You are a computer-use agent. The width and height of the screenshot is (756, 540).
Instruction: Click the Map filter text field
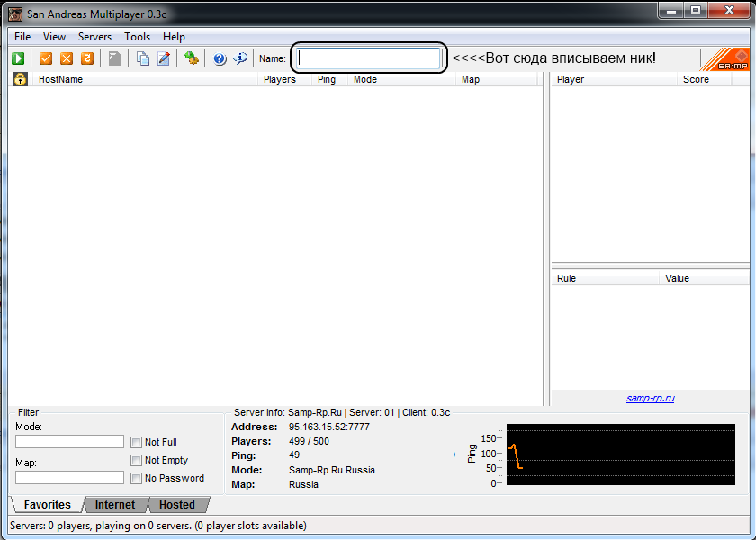(x=70, y=477)
